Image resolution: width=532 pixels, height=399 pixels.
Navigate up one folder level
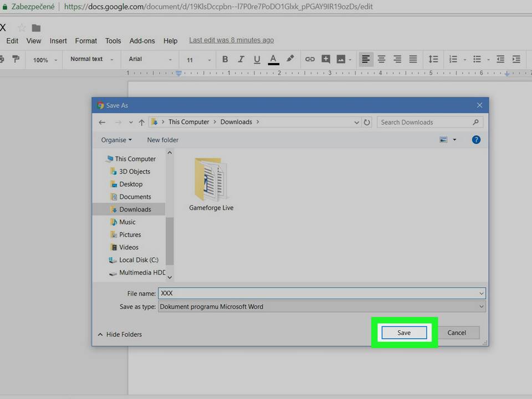click(x=142, y=122)
